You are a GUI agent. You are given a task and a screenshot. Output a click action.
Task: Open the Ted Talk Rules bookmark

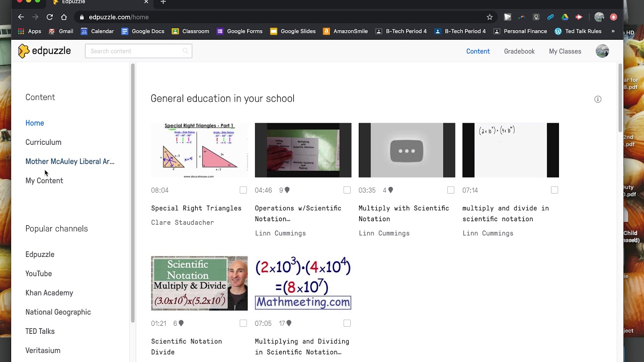[578, 31]
